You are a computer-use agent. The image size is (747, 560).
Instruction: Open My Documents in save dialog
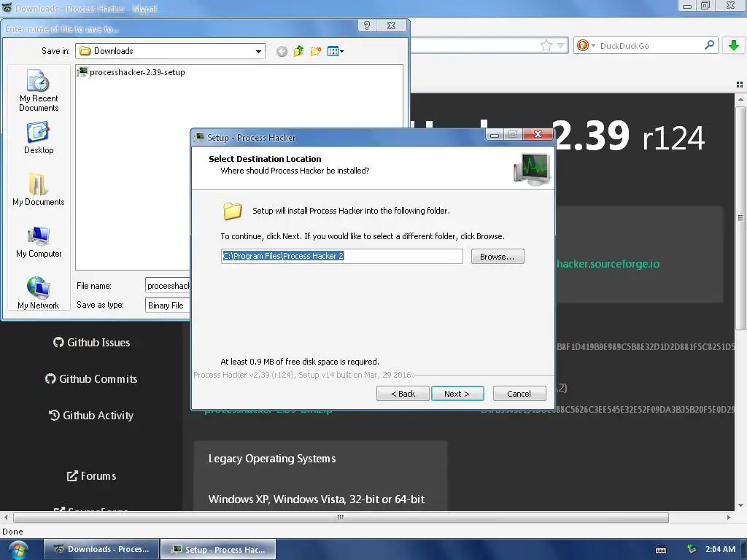39,189
